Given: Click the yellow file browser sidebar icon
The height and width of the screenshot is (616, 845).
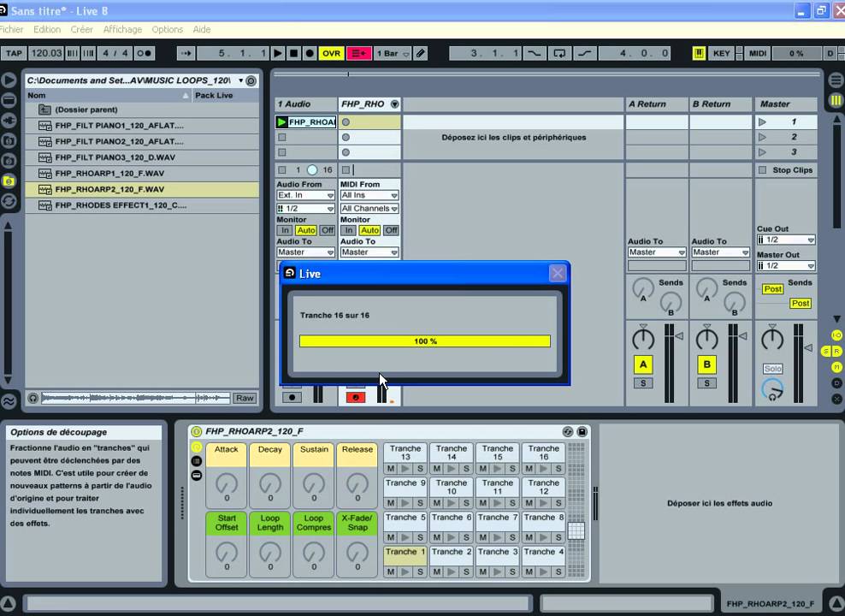Looking at the screenshot, I should coord(9,181).
